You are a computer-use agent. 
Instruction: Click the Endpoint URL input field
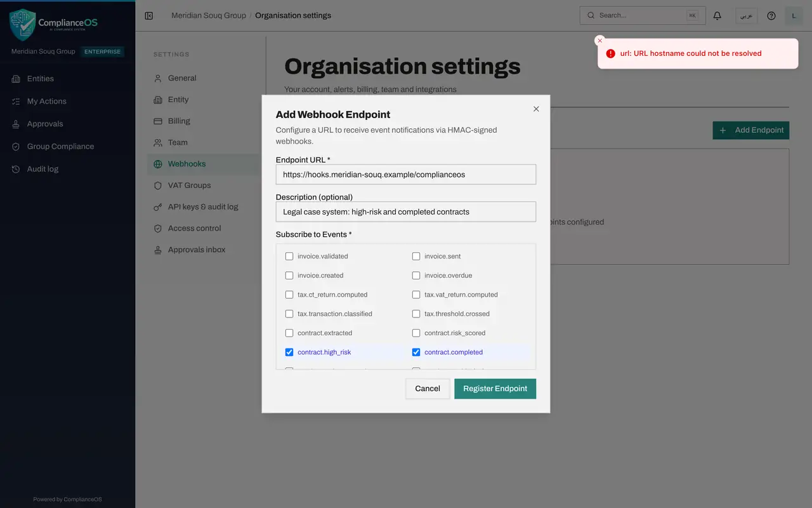406,175
